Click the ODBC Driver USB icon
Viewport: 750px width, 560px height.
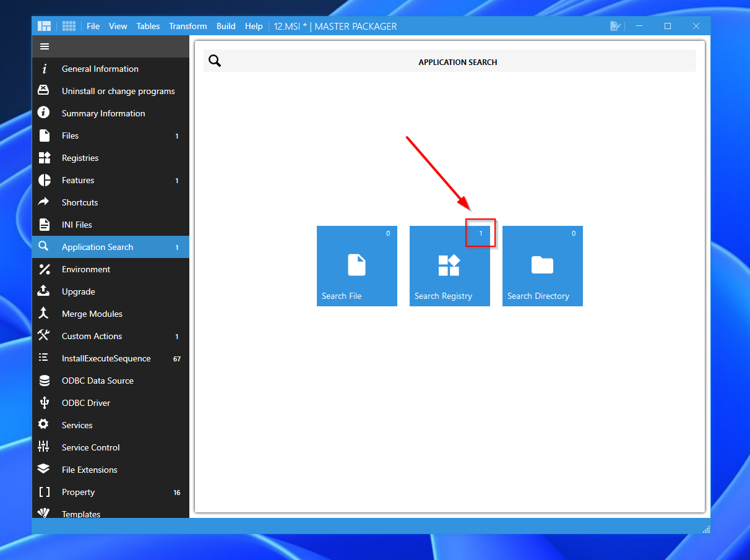pos(44,403)
